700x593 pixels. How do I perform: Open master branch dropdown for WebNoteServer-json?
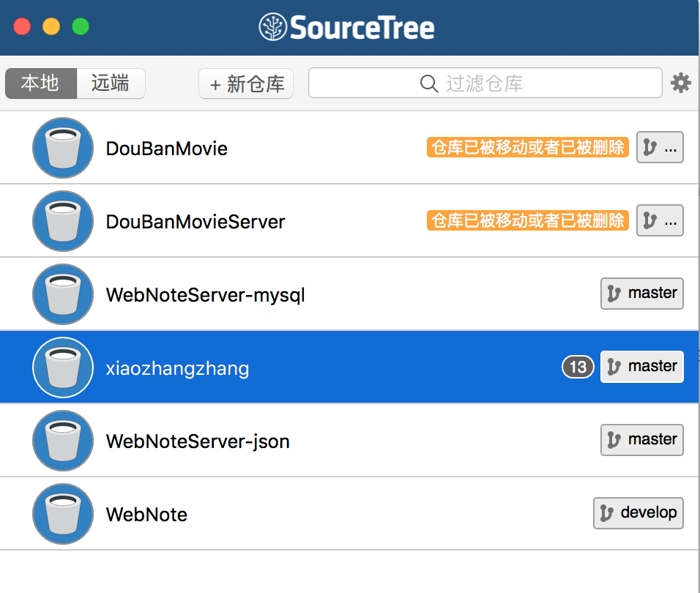641,440
